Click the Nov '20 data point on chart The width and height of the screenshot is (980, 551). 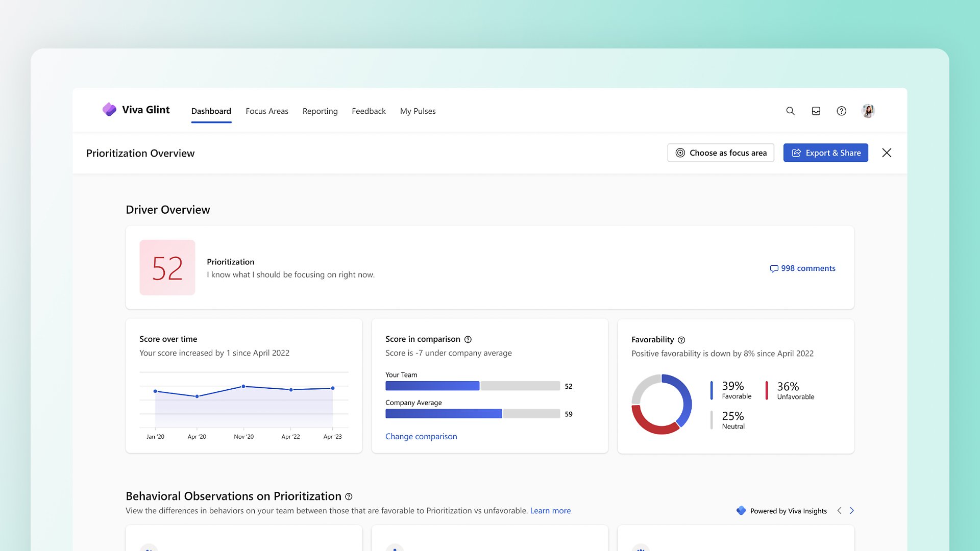click(243, 386)
